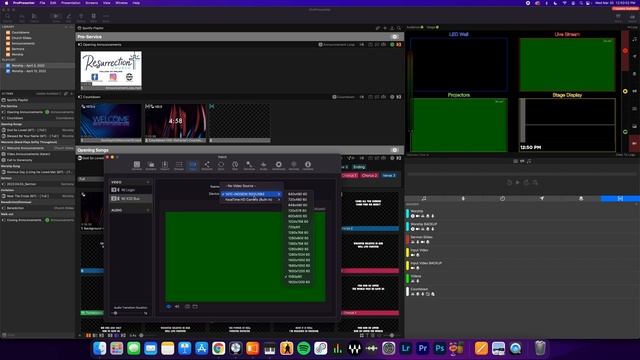The image size is (640, 360).
Task: Select FaceTime HD Camera device entry
Action: (251, 200)
